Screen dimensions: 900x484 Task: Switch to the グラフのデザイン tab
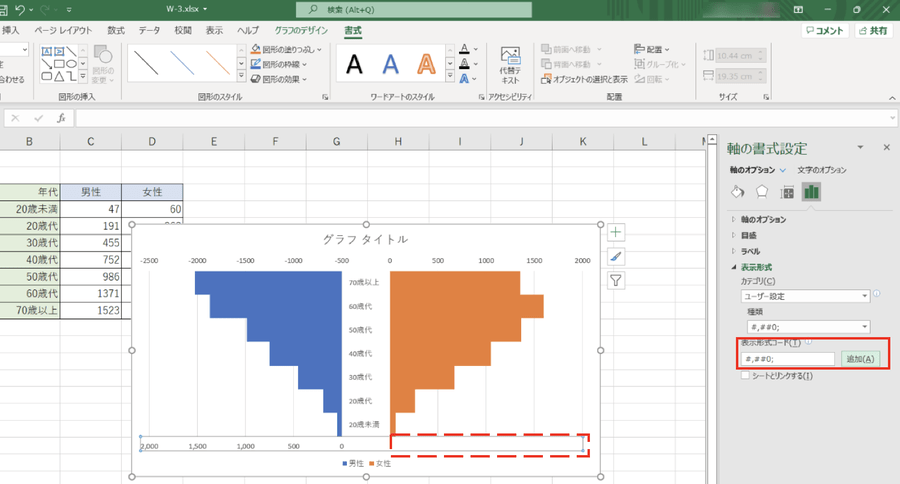(301, 31)
